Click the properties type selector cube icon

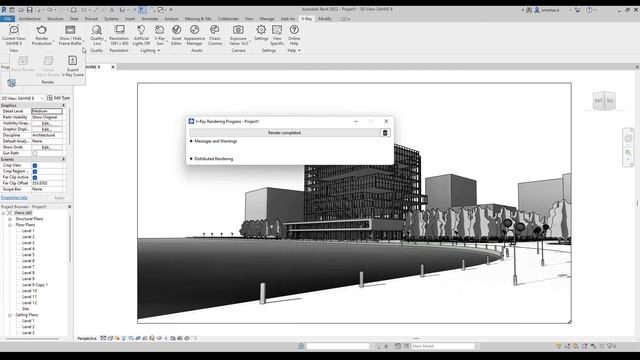pyautogui.click(x=11, y=83)
